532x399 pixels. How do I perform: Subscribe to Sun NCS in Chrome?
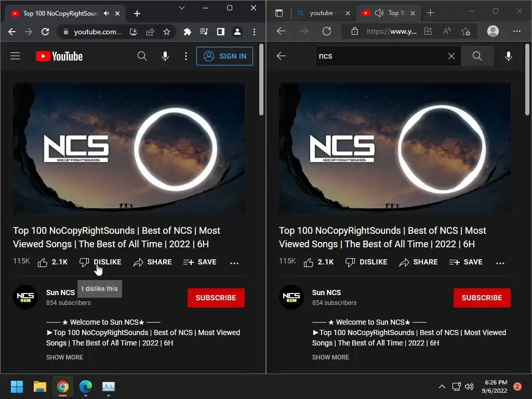pyautogui.click(x=216, y=298)
